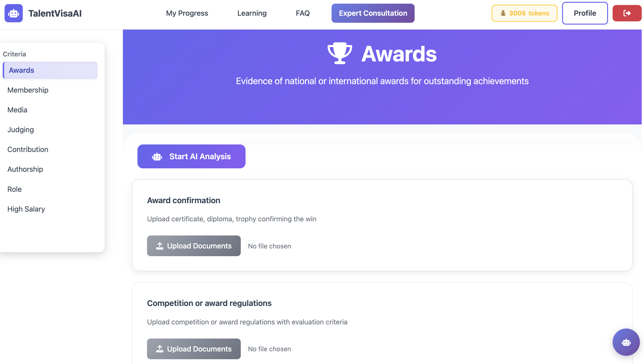Open the My Progress menu item
This screenshot has width=644, height=364.
click(187, 13)
